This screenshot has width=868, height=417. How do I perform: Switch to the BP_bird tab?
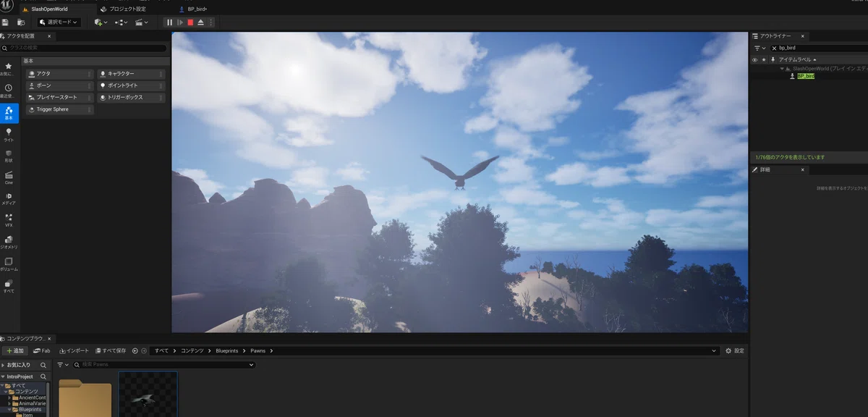coord(192,9)
